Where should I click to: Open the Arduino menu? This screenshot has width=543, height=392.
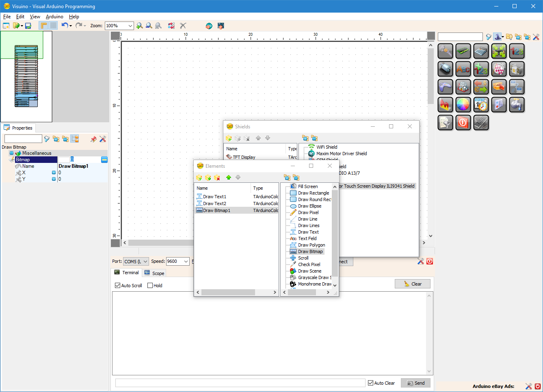pyautogui.click(x=54, y=17)
